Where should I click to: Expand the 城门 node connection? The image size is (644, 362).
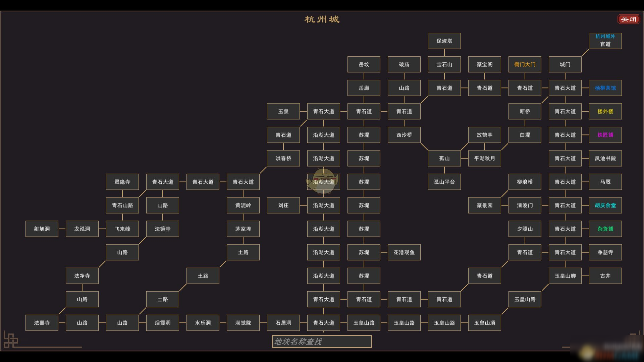pos(565,65)
